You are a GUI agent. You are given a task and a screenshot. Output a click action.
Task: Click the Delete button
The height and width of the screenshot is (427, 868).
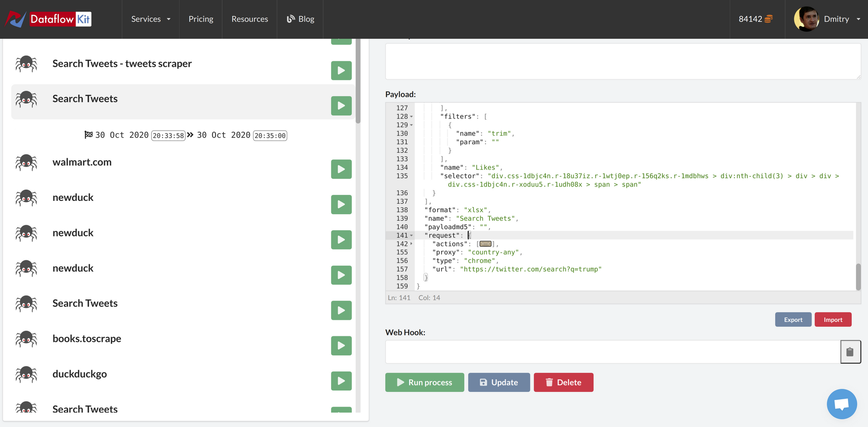click(x=563, y=382)
